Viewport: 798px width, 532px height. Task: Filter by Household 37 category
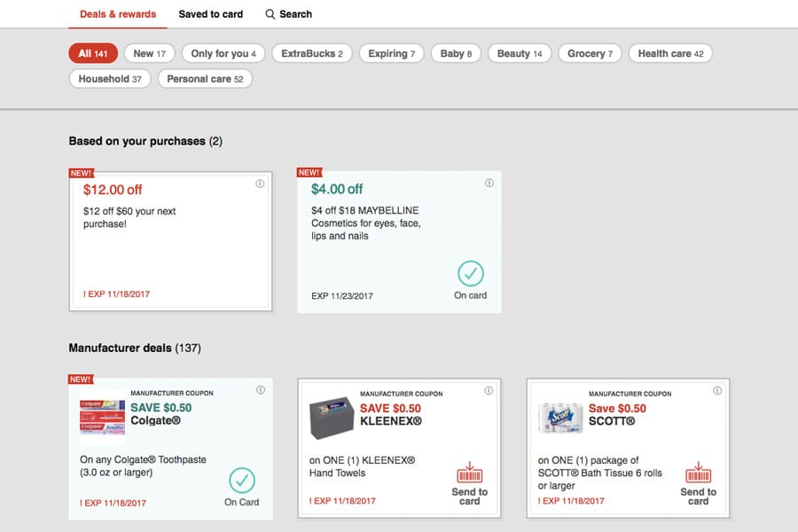pos(110,79)
